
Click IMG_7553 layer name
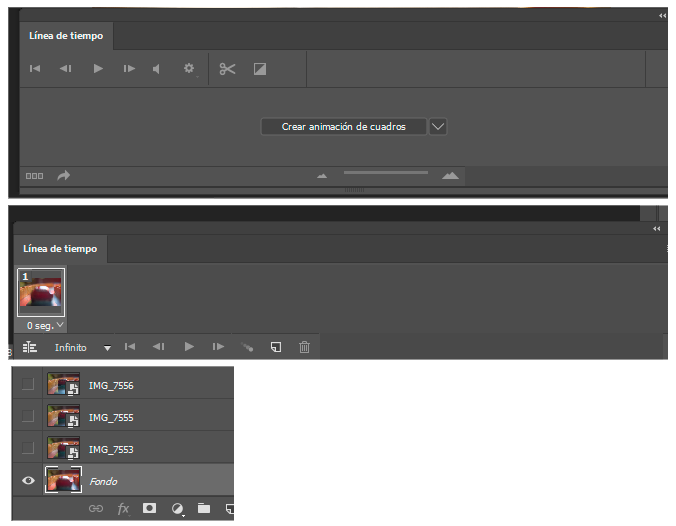111,449
